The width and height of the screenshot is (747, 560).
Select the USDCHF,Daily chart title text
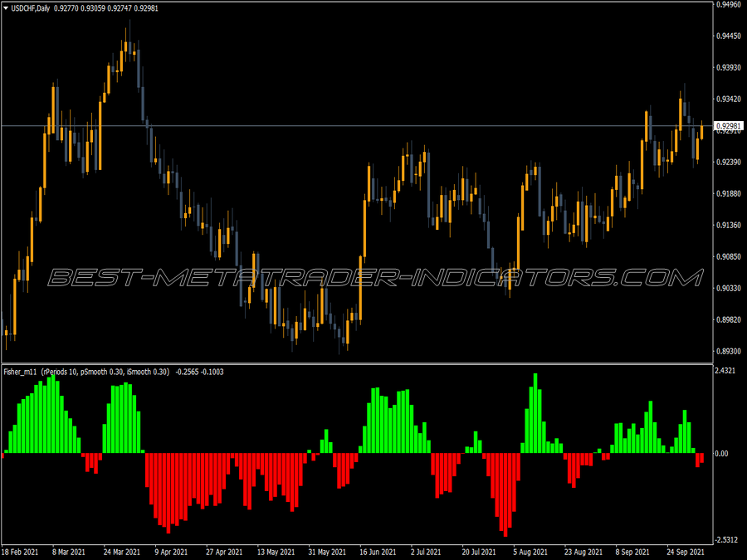click(30, 8)
